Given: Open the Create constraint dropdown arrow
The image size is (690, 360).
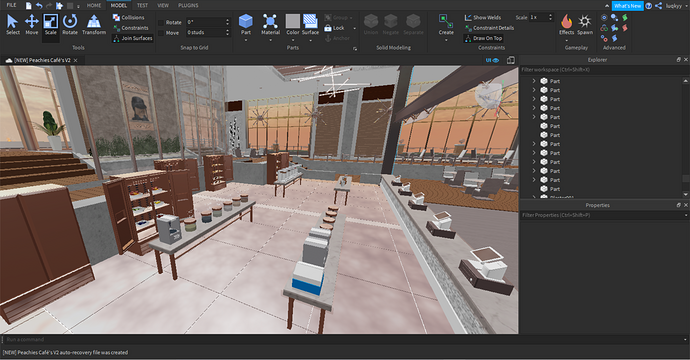Looking at the screenshot, I should pyautogui.click(x=446, y=40).
